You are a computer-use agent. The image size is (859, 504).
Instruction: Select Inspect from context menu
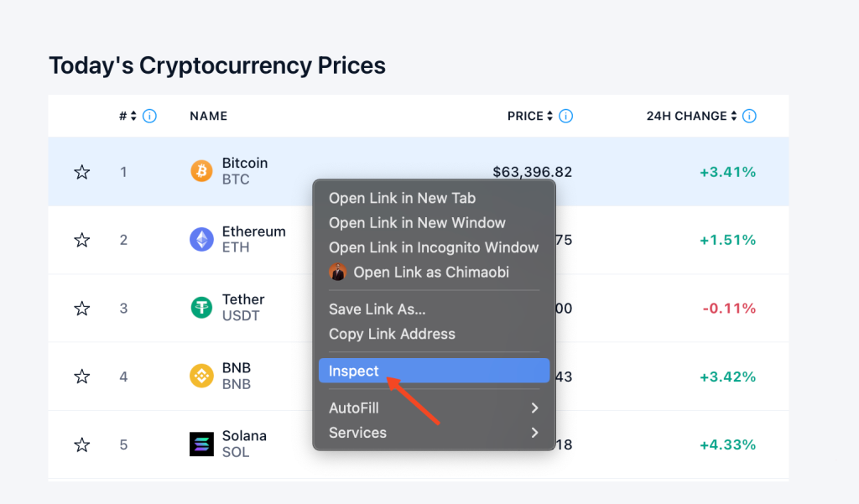point(434,371)
